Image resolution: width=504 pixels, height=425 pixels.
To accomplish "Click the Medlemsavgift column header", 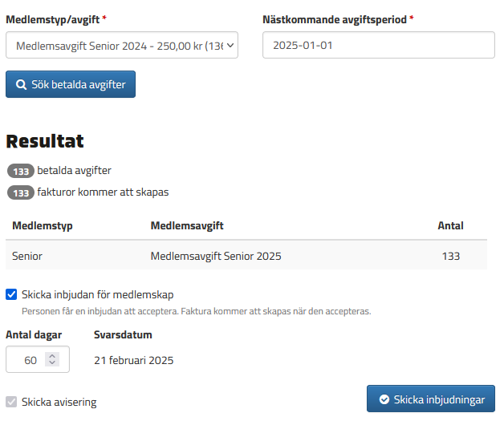I will (187, 226).
